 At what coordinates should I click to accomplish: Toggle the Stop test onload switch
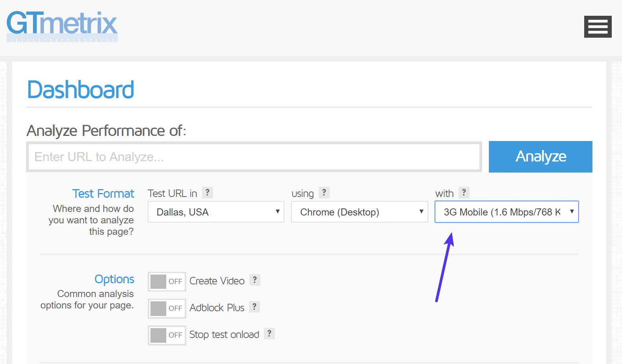167,335
